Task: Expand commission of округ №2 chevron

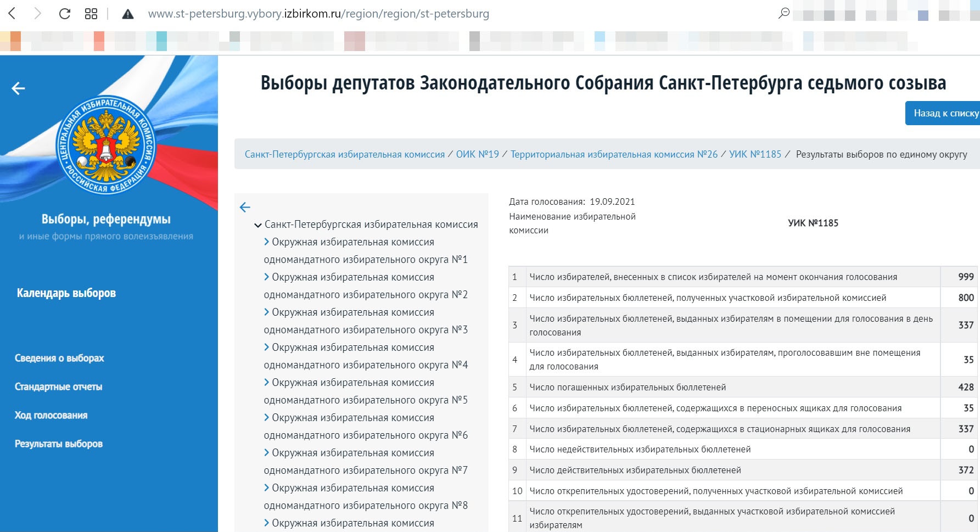Action: pyautogui.click(x=266, y=277)
